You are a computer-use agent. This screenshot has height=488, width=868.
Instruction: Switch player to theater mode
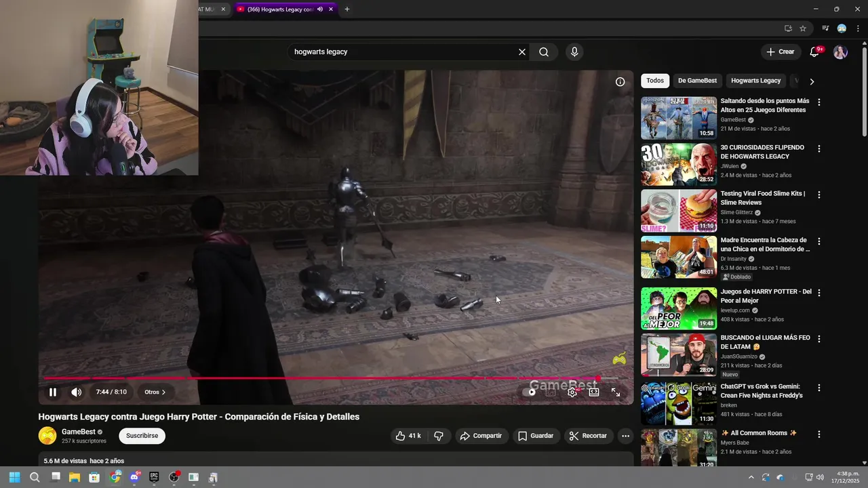pos(594,392)
